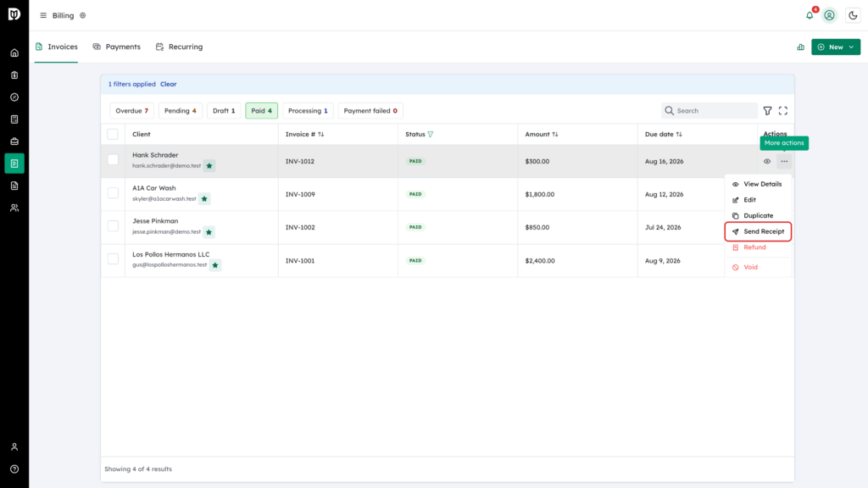Open the Status column filter

[431, 134]
